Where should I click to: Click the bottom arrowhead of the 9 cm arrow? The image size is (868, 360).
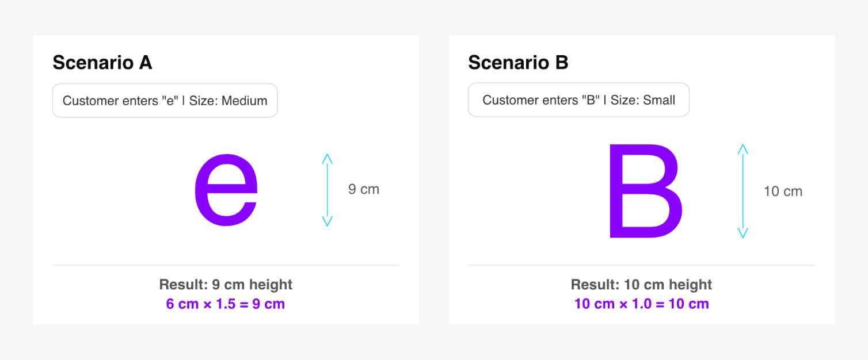click(x=328, y=223)
